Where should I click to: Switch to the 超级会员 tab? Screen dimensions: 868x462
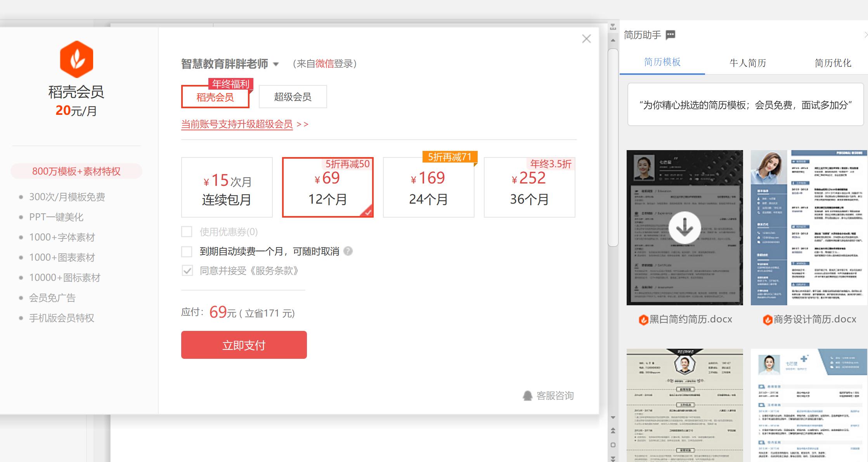click(x=293, y=97)
